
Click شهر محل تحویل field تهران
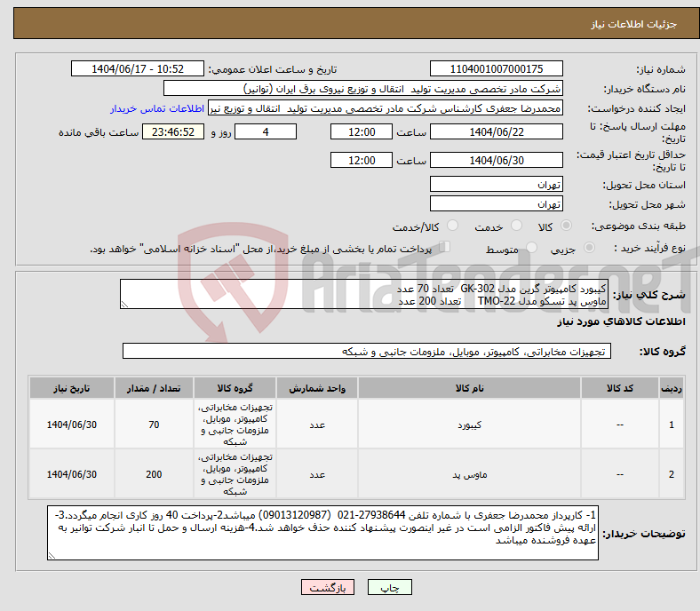(x=496, y=203)
